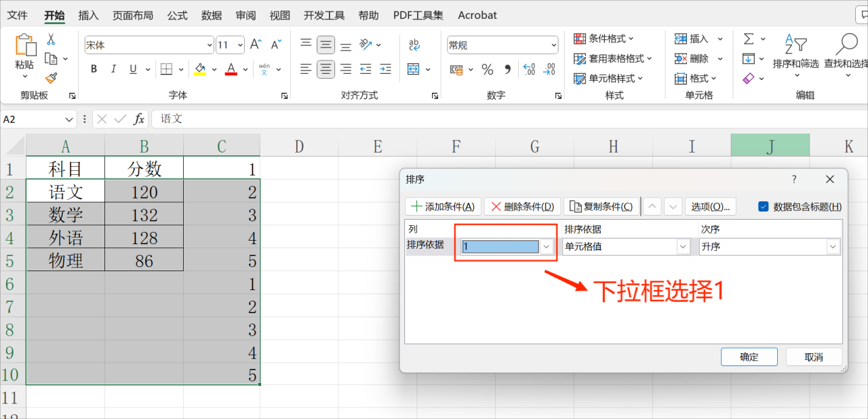
Task: Click the Borders icon
Action: point(166,68)
